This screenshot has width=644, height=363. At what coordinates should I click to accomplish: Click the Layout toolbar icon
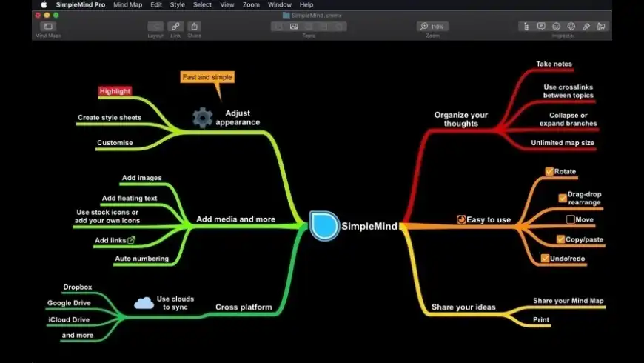coord(155,27)
